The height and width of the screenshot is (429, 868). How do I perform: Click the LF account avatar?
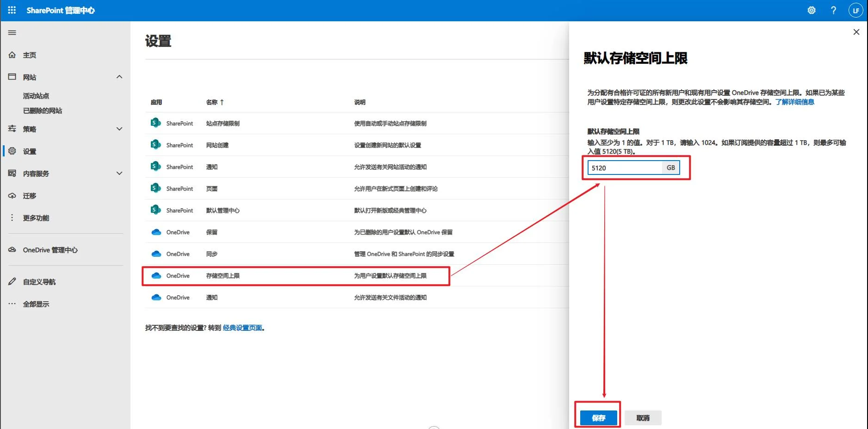point(856,10)
